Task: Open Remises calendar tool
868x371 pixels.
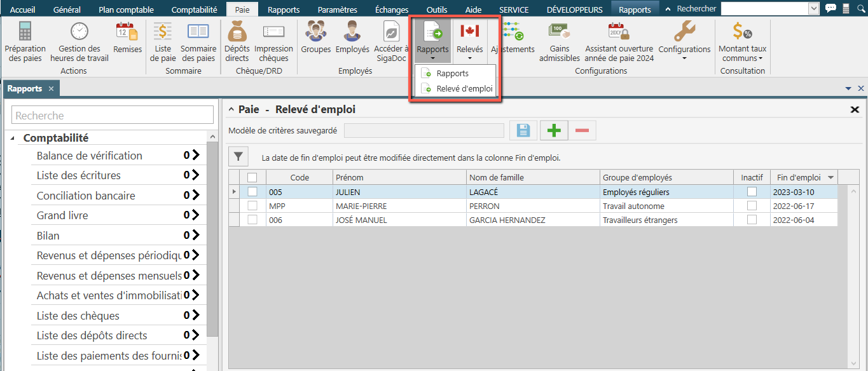Action: point(128,38)
